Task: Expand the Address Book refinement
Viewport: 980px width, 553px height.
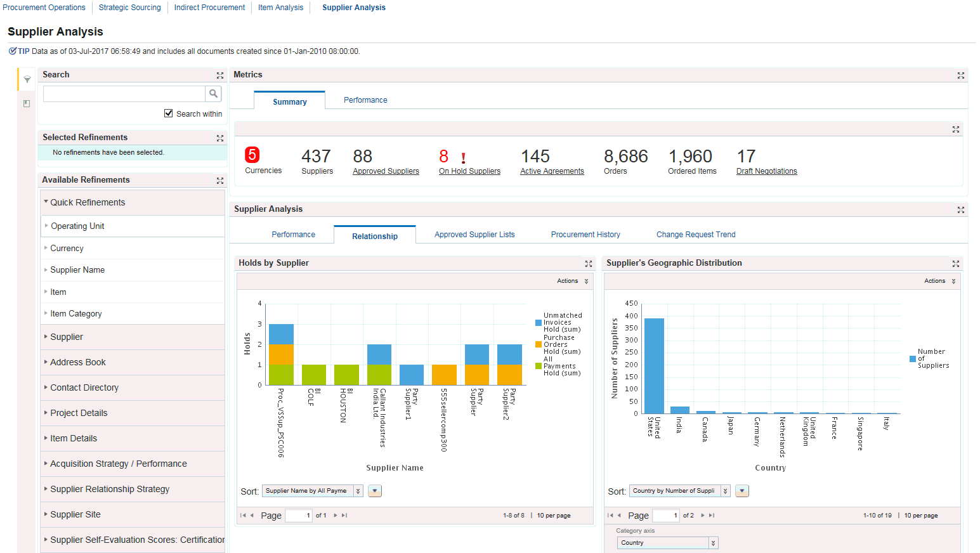Action: point(77,362)
